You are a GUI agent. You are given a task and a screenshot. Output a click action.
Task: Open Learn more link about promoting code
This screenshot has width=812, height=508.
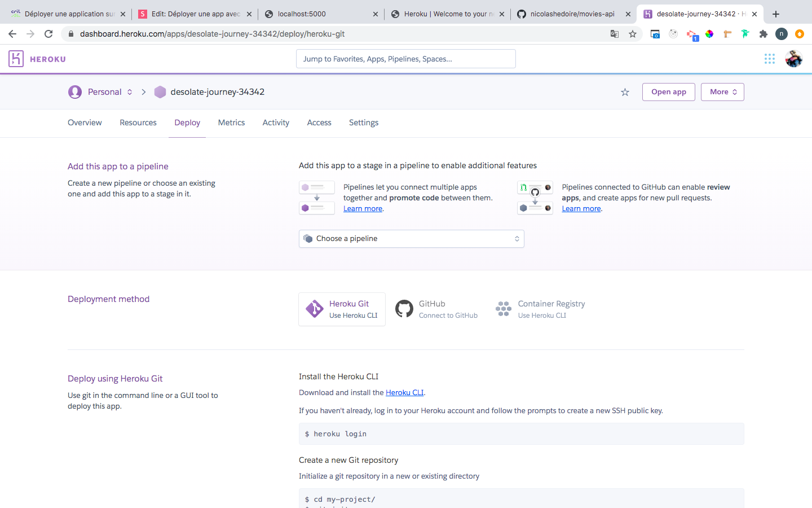coord(363,208)
